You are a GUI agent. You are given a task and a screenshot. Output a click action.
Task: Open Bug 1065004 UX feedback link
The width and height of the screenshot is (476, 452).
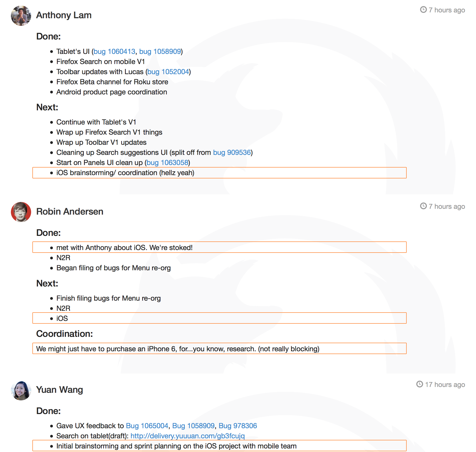147,426
